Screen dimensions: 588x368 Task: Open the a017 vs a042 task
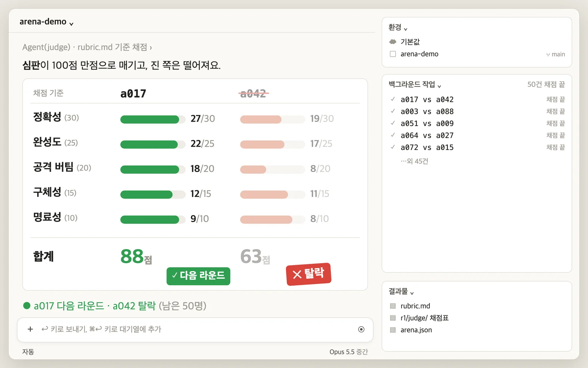[477, 100]
